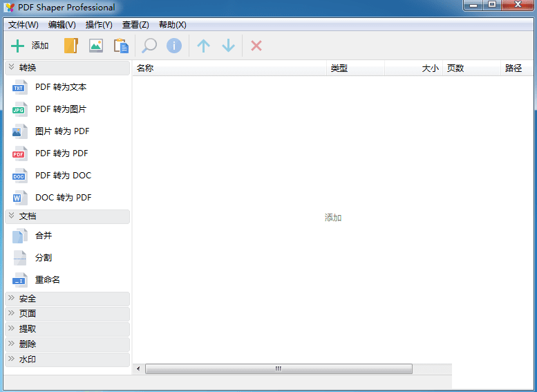This screenshot has width=537, height=392.
Task: Open the 操作(Y) menu
Action: [99, 25]
